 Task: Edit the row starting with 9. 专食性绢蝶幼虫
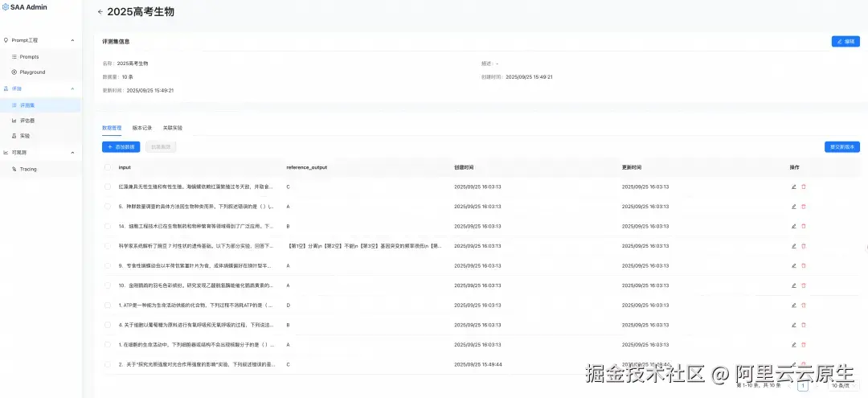[793, 265]
